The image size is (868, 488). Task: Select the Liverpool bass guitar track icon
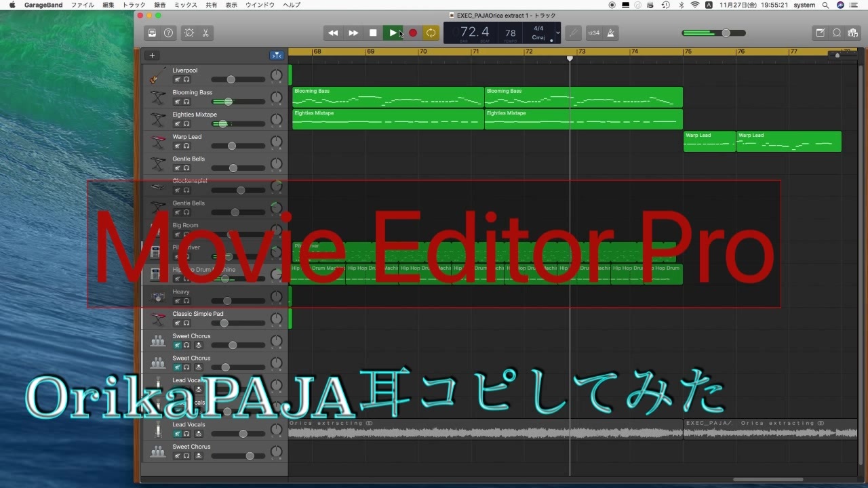(x=158, y=75)
